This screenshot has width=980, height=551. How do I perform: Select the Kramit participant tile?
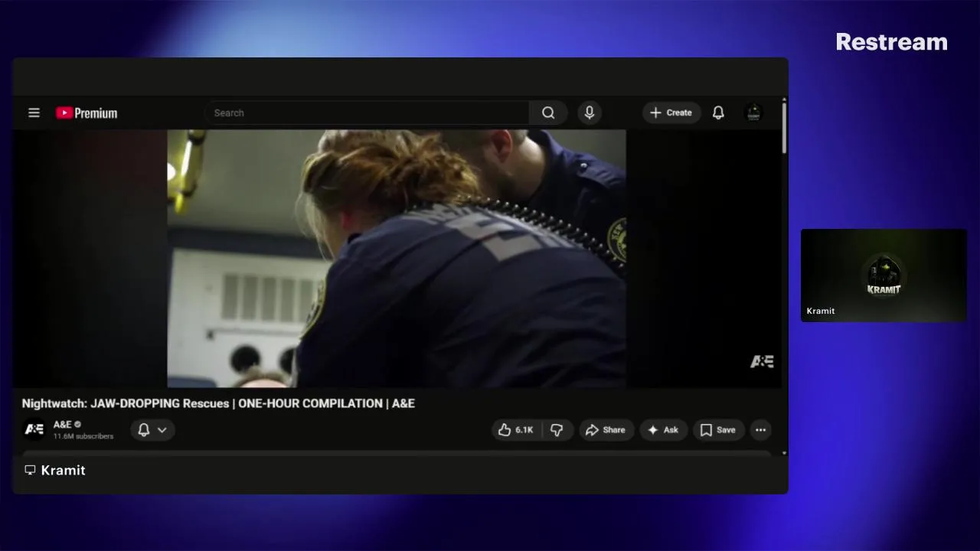884,275
